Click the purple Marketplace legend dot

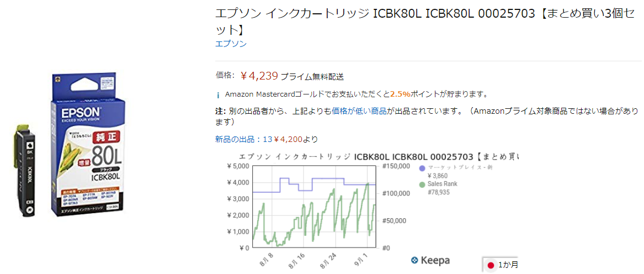422,167
